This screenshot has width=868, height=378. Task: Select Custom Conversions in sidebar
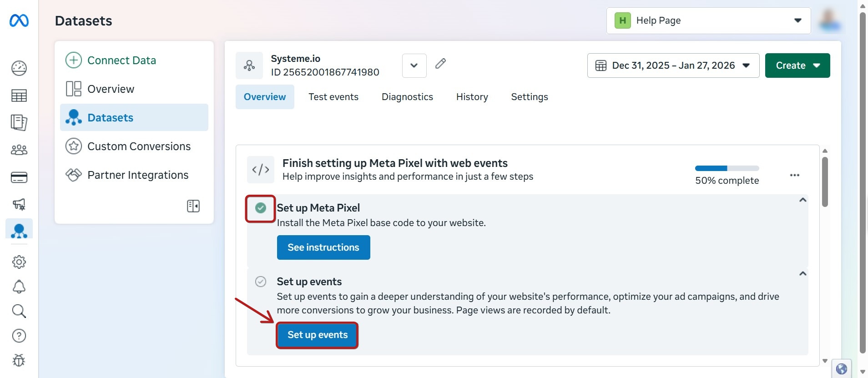tap(134, 146)
